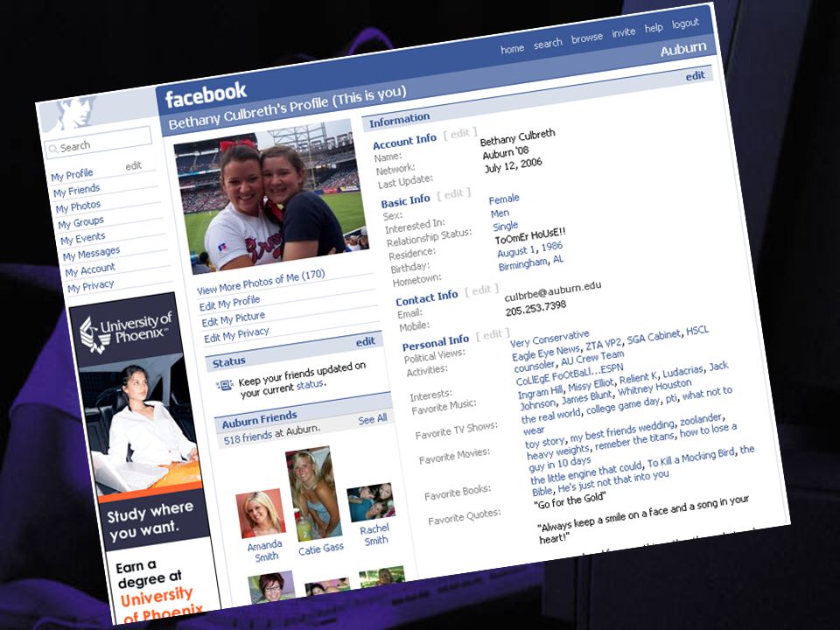This screenshot has height=630, width=840.
Task: Click the Search input field
Action: click(99, 143)
